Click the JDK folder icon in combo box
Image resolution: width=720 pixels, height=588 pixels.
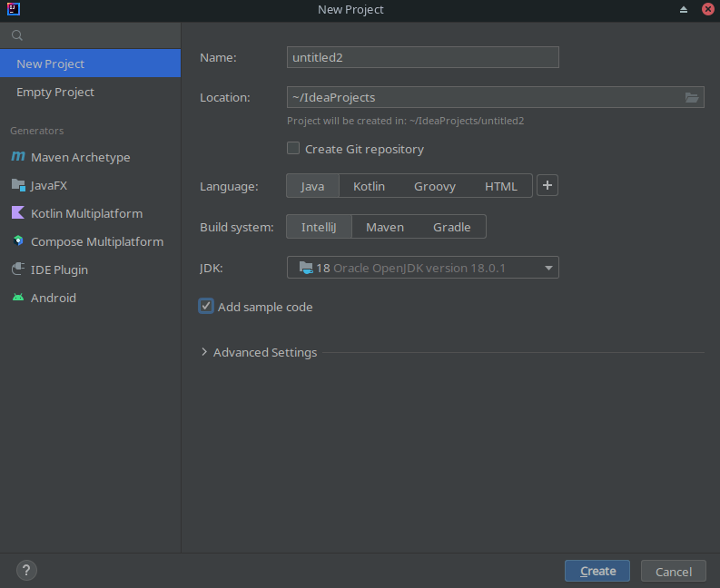click(x=306, y=268)
